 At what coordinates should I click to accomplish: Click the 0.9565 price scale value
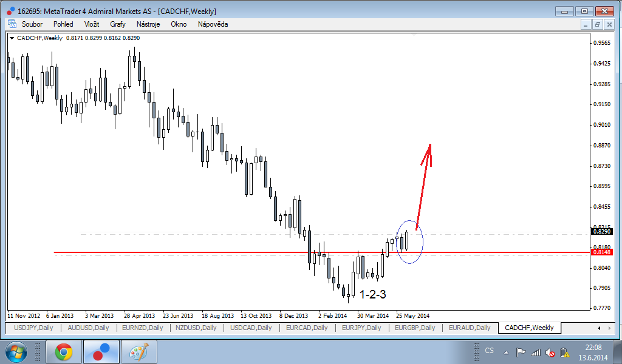(602, 43)
